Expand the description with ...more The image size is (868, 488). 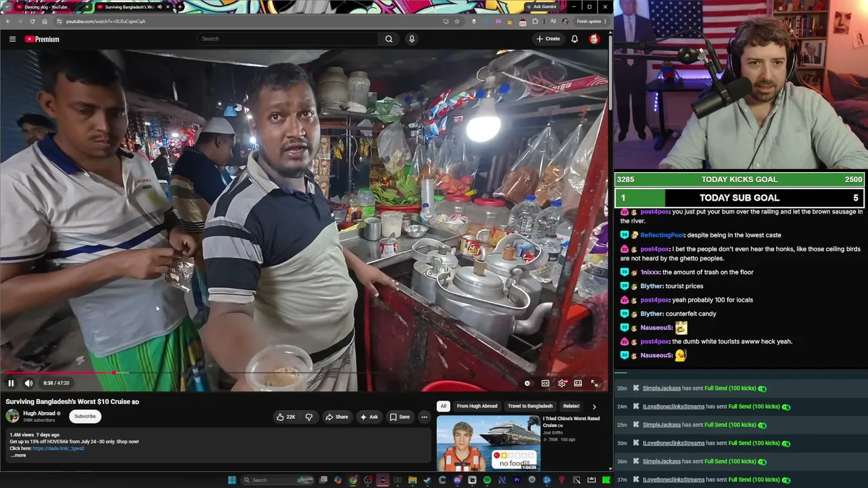pos(18,455)
